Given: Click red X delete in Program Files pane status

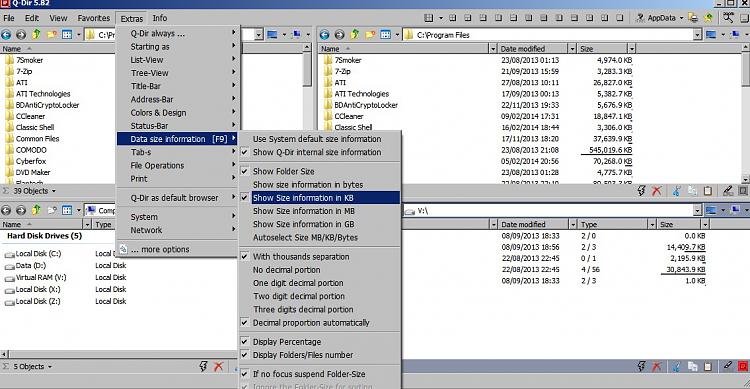Looking at the screenshot, I should pos(657,190).
